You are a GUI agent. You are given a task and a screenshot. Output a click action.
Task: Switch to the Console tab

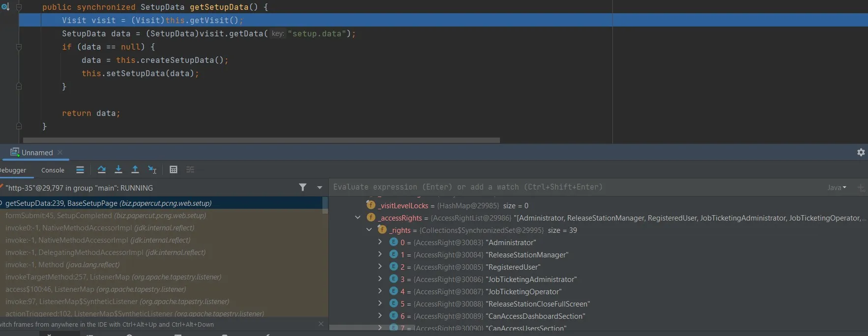pos(53,170)
